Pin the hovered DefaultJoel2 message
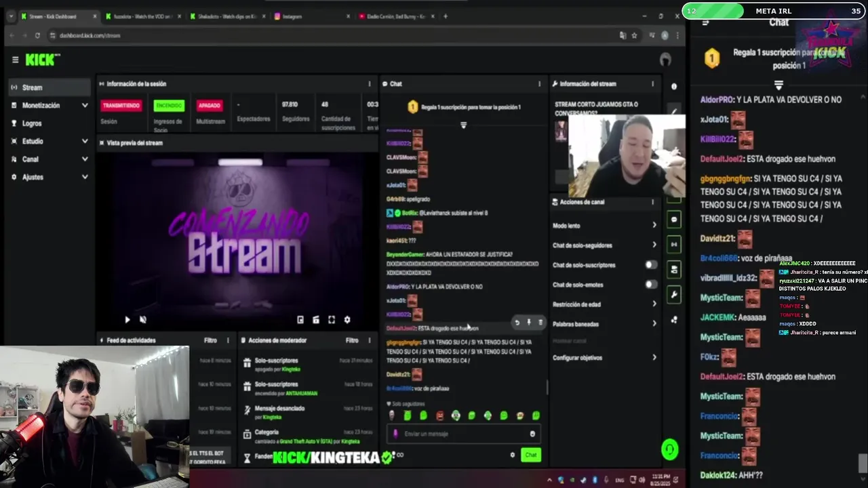 click(529, 323)
